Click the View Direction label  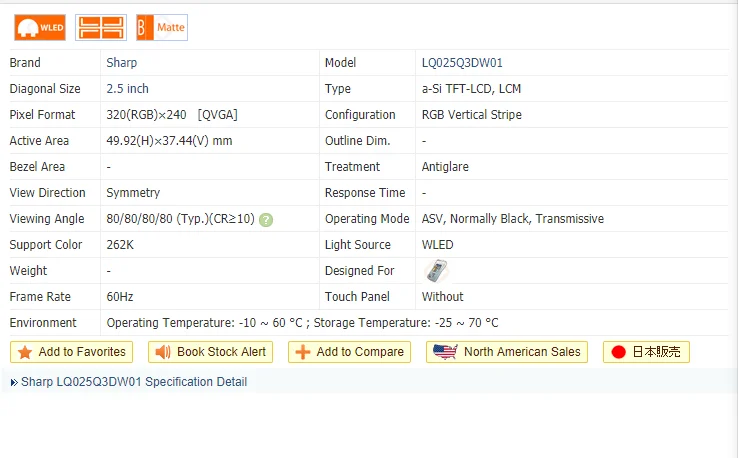[48, 193]
